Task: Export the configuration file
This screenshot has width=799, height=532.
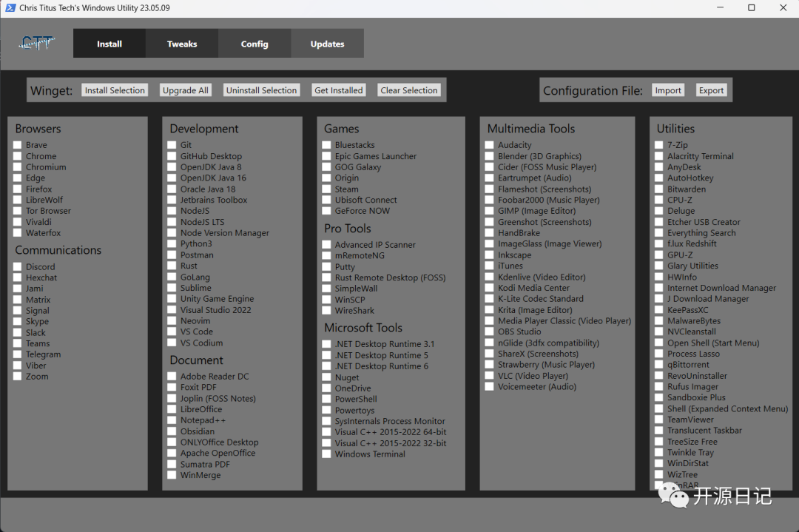Action: (x=712, y=90)
